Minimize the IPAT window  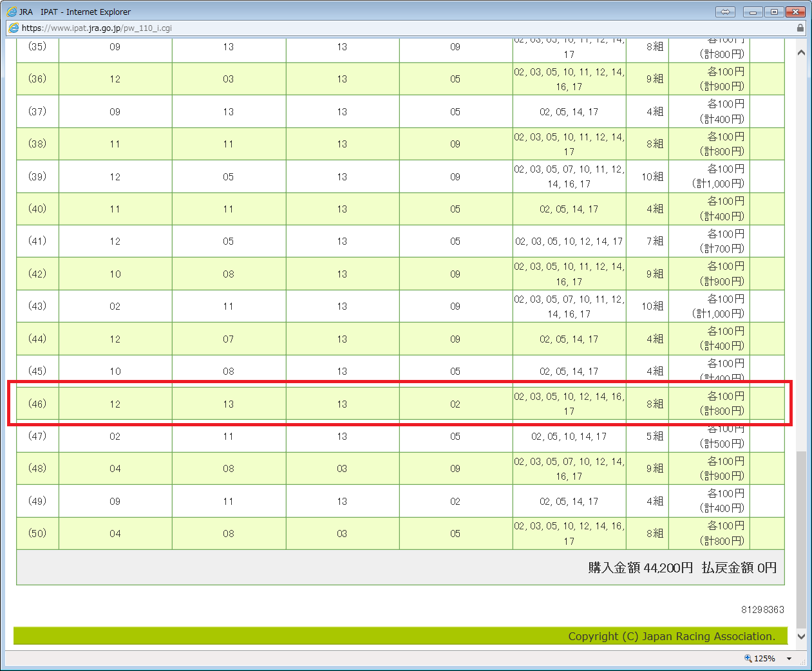753,12
